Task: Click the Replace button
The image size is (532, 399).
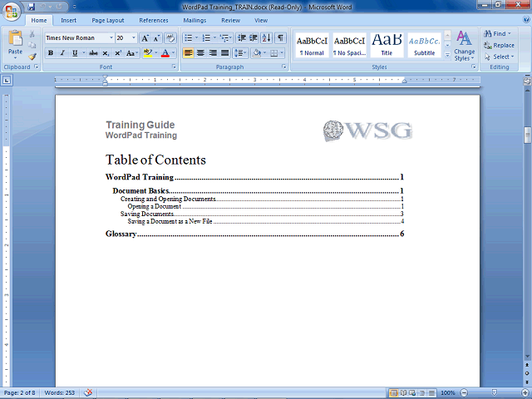Action: [499, 45]
